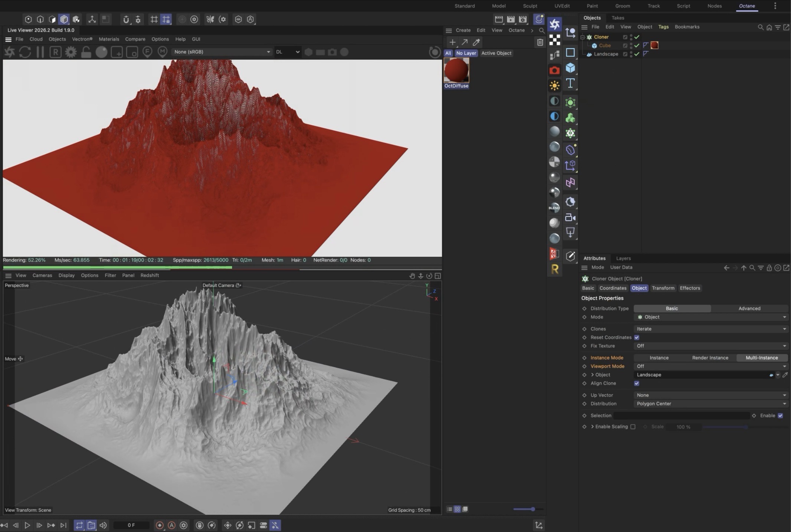Open the Takes tab
This screenshot has width=791, height=532.
point(618,18)
